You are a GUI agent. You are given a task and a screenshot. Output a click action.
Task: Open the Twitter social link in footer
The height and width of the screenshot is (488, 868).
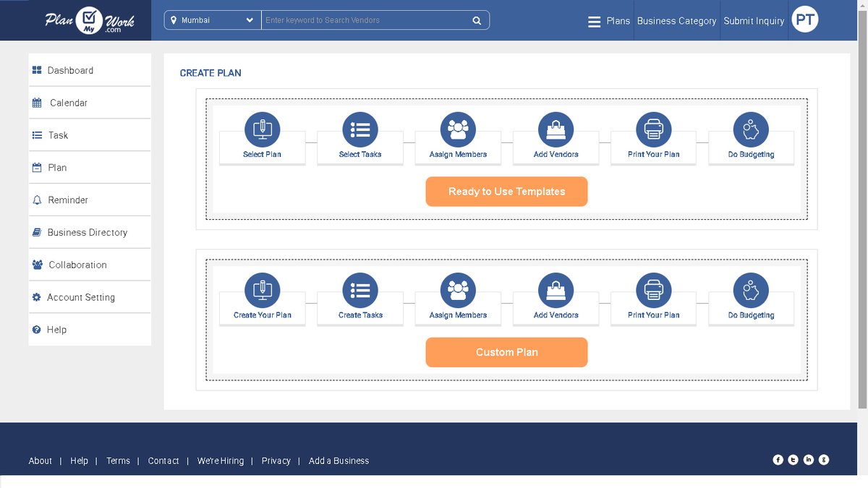click(x=793, y=460)
